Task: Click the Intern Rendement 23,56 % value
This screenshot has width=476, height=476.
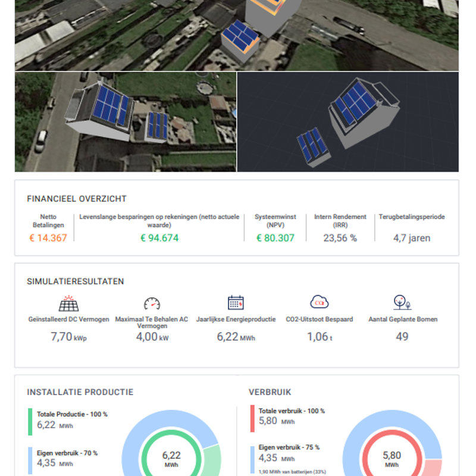Action: pos(340,238)
